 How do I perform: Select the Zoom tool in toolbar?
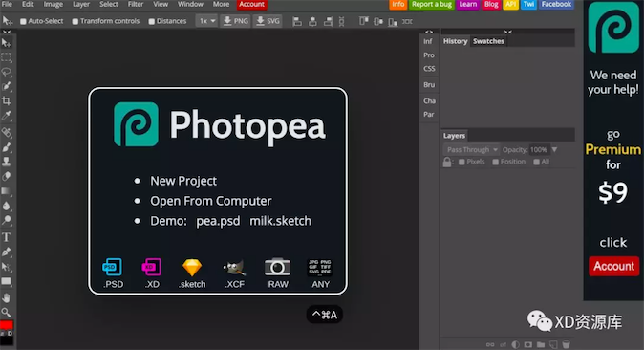(6, 312)
